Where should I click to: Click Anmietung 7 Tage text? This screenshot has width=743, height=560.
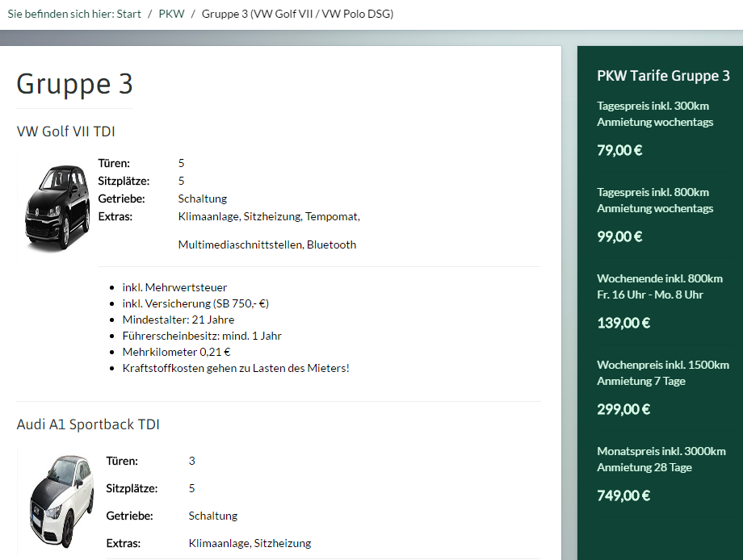click(641, 381)
